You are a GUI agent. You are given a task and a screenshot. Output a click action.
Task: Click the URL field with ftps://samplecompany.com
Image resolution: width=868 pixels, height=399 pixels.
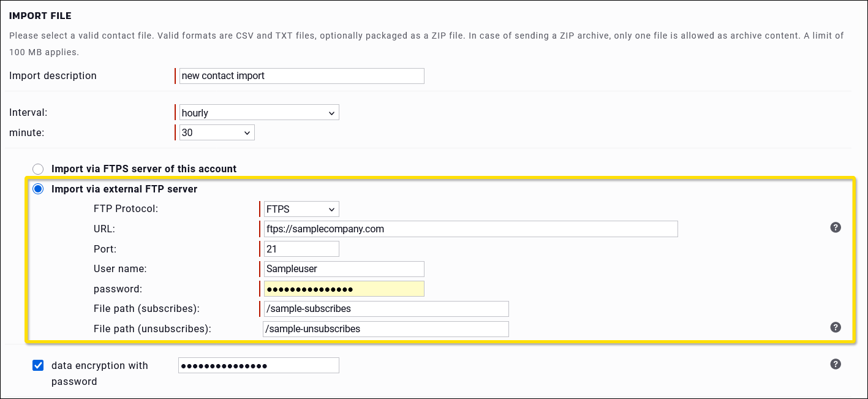(x=470, y=229)
